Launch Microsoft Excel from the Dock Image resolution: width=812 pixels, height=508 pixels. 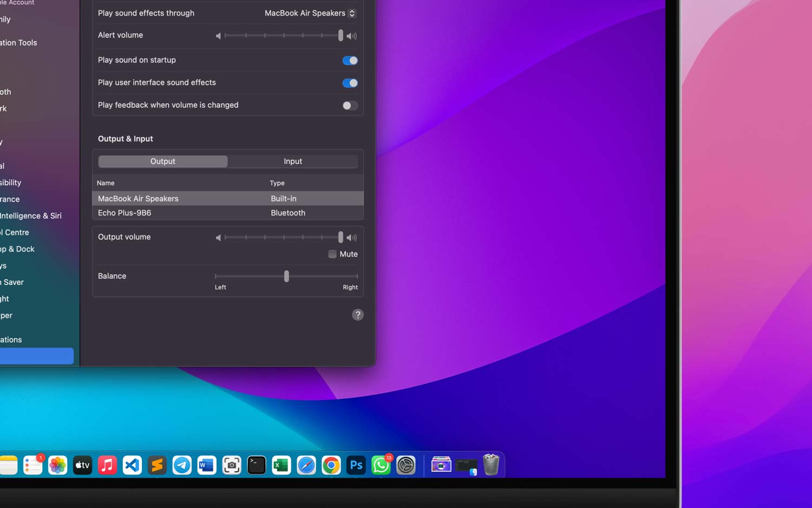281,465
